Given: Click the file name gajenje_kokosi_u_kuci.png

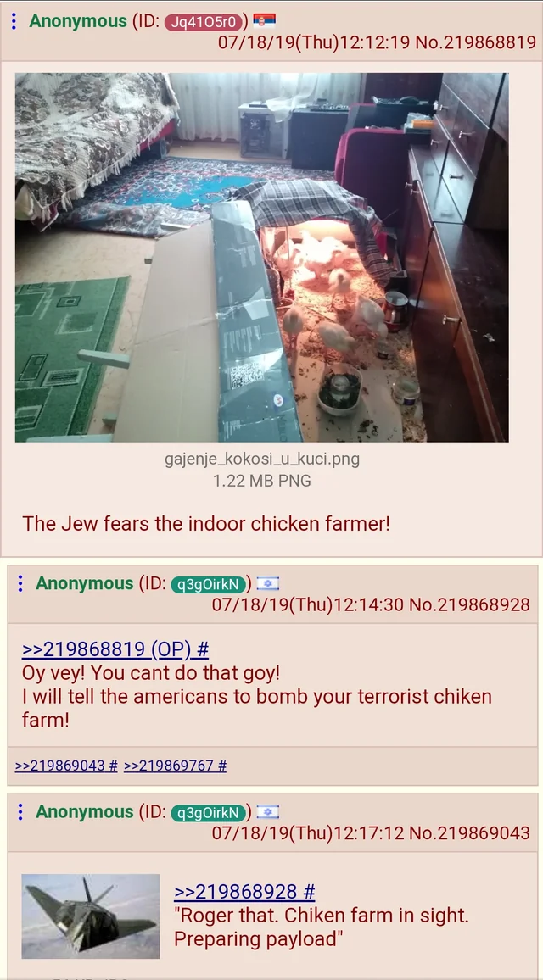Looking at the screenshot, I should (262, 460).
